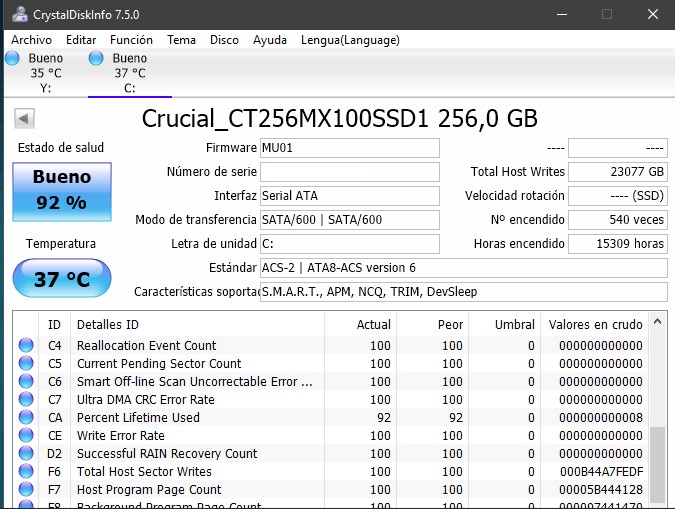Click status circle of Host Program Page Count
The width and height of the screenshot is (675, 509).
tap(26, 490)
